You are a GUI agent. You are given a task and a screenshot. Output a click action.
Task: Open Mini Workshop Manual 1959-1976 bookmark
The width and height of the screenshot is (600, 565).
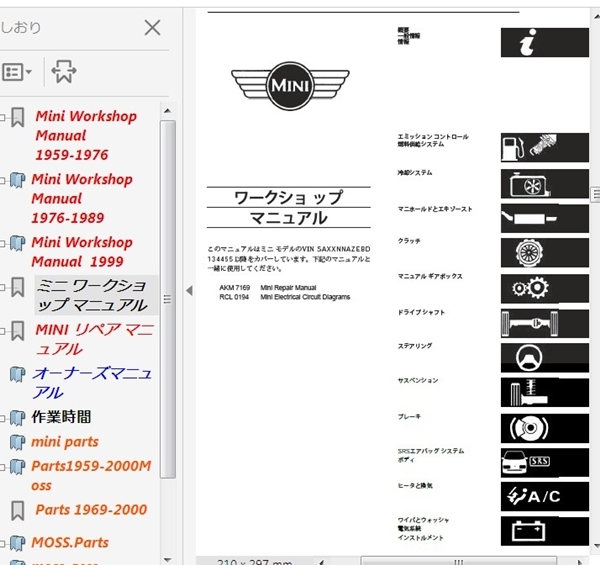coord(86,135)
